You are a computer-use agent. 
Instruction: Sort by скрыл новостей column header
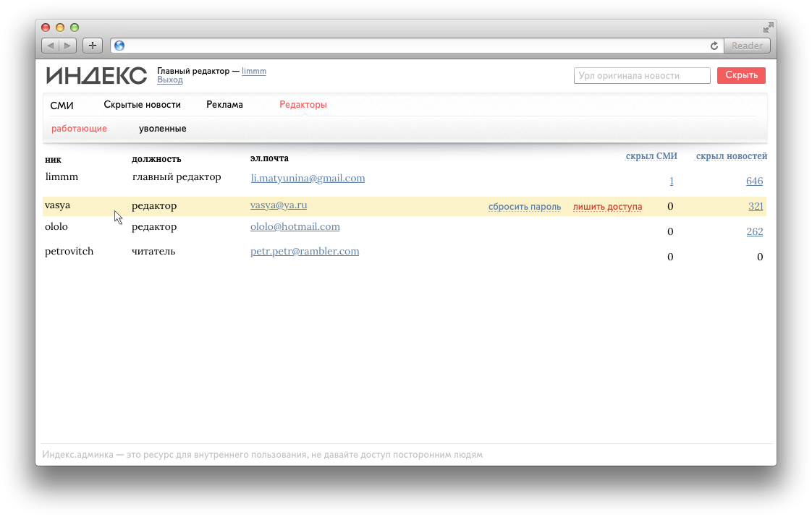(731, 156)
